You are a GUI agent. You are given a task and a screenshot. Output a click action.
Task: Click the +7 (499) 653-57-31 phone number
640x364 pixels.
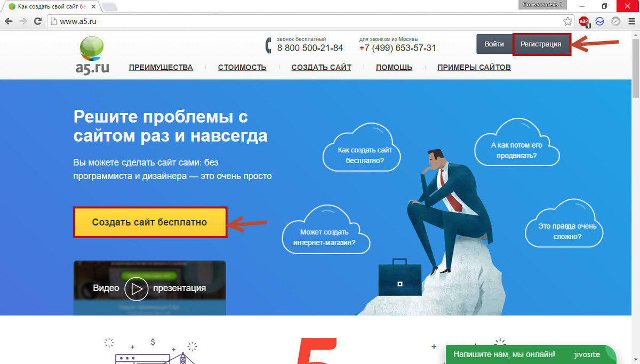point(397,48)
